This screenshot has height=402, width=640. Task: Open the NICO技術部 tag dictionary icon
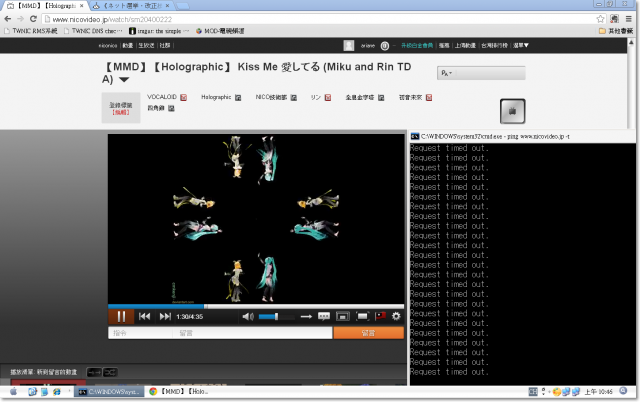pyautogui.click(x=293, y=98)
